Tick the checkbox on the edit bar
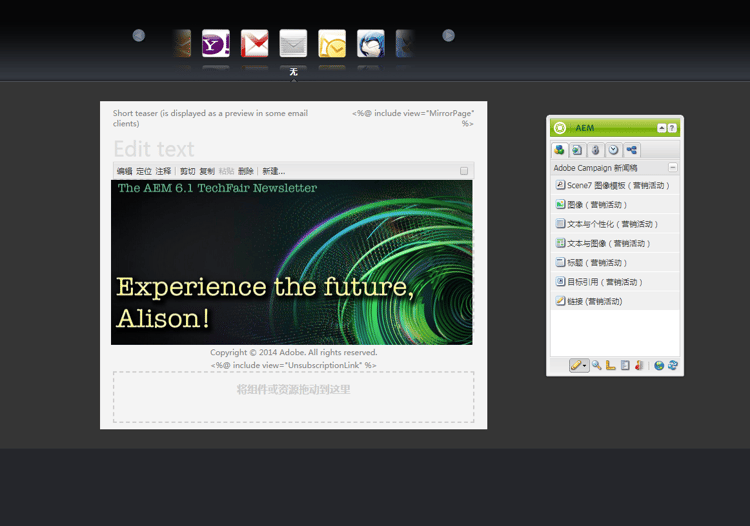Image resolution: width=750 pixels, height=526 pixels. click(x=464, y=171)
